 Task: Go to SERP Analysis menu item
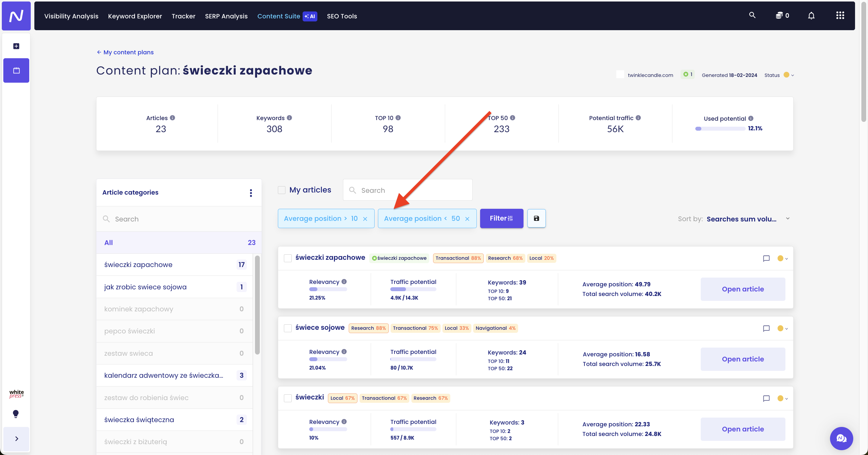pyautogui.click(x=226, y=16)
